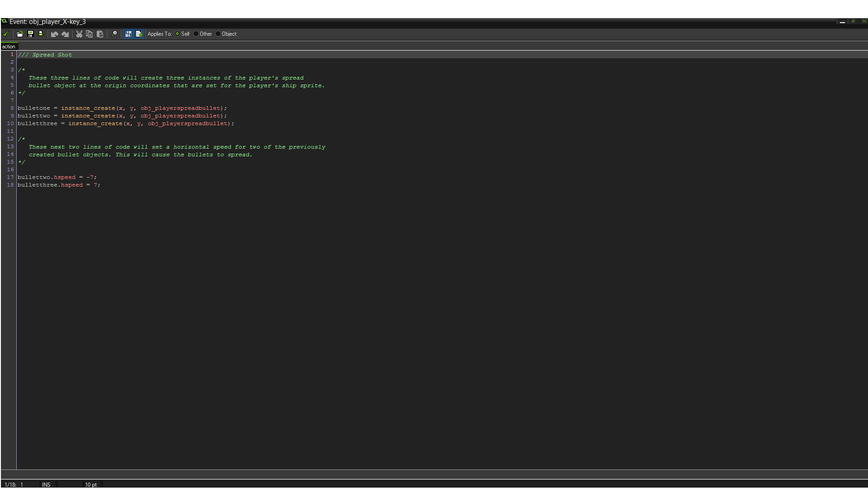The height and width of the screenshot is (488, 868).
Task: Switch to the action tab
Action: (9, 47)
